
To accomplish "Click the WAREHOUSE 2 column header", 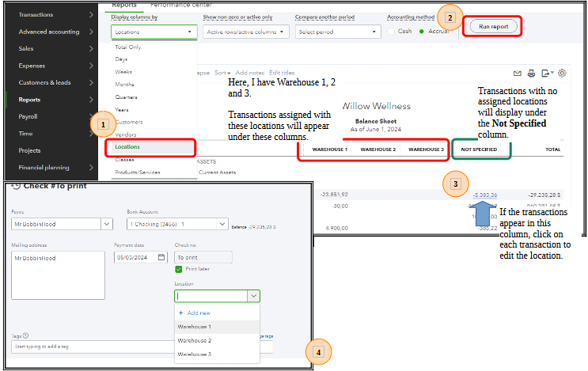I will [378, 150].
